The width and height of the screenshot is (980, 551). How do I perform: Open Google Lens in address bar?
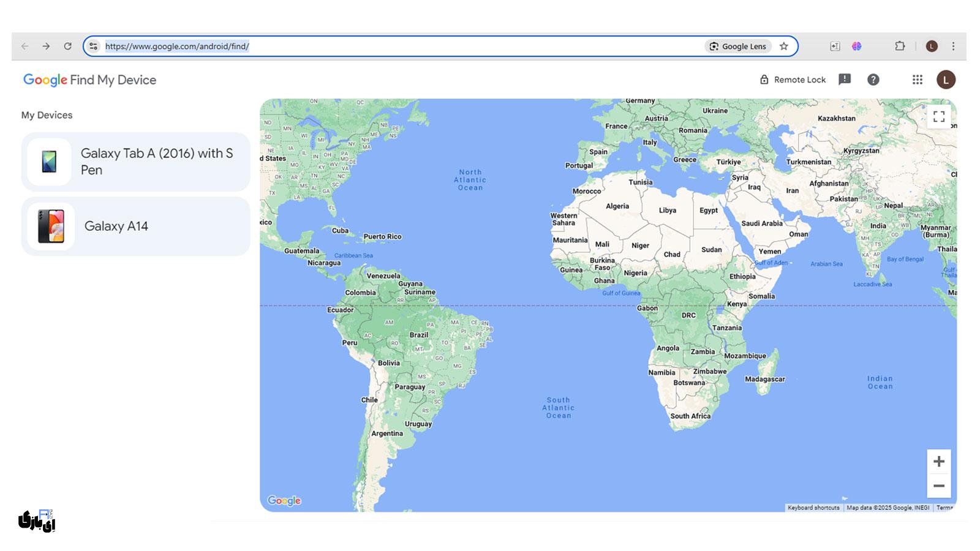tap(738, 46)
